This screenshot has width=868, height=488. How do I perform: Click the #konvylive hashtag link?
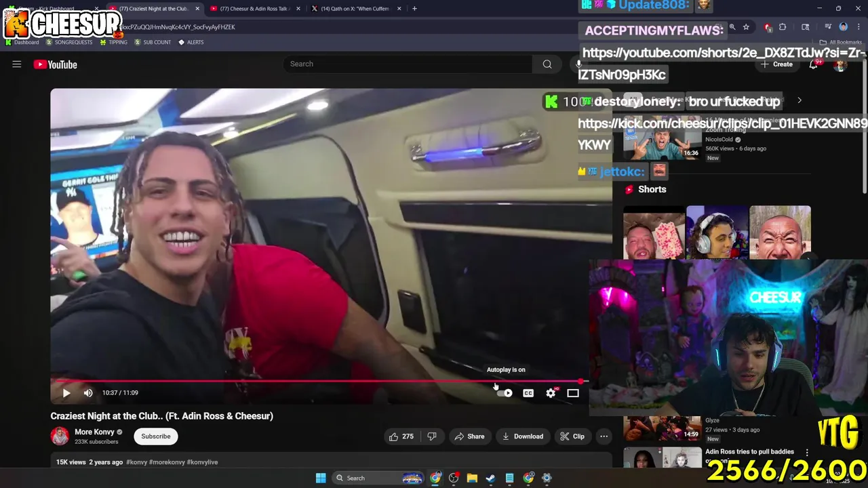(x=202, y=462)
